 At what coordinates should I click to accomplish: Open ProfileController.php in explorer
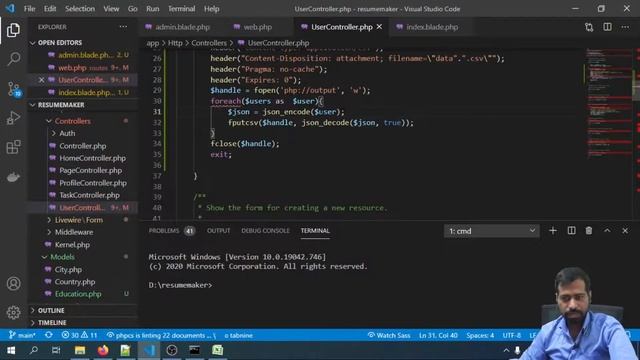coord(93,183)
